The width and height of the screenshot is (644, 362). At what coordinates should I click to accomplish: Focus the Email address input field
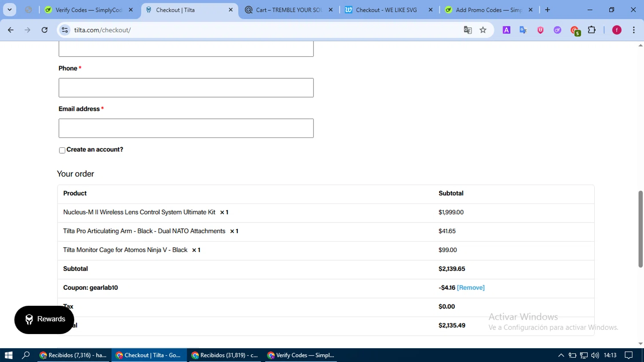click(x=186, y=128)
